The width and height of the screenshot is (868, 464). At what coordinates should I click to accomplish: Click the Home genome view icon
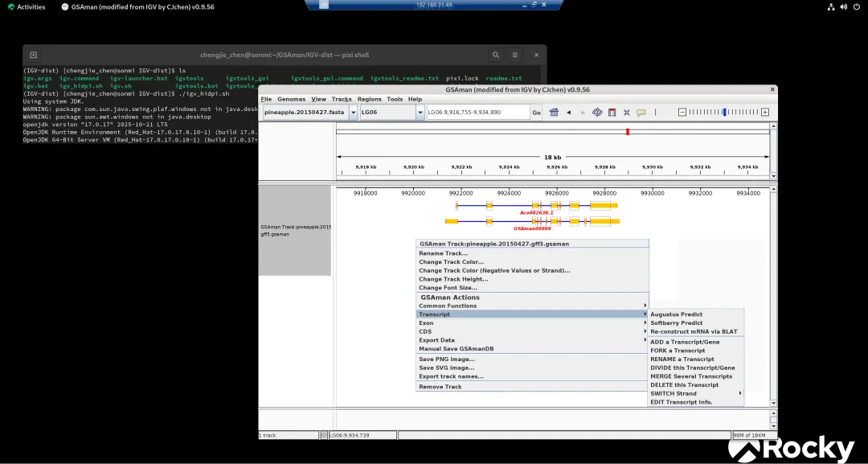(x=554, y=113)
